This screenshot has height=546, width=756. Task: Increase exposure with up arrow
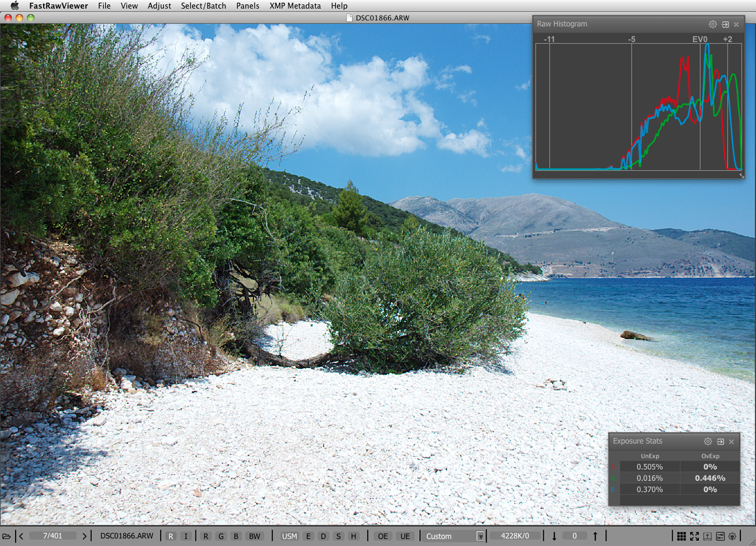(x=595, y=536)
